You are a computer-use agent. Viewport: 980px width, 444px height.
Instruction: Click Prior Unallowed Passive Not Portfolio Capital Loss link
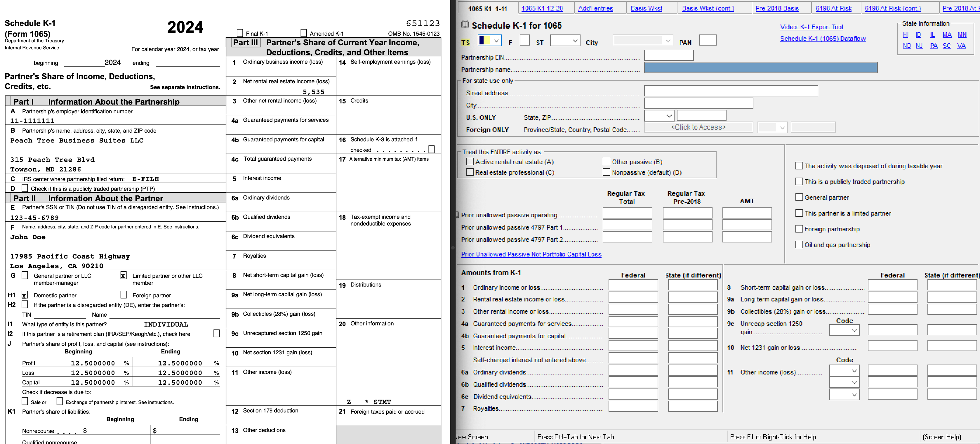(531, 254)
